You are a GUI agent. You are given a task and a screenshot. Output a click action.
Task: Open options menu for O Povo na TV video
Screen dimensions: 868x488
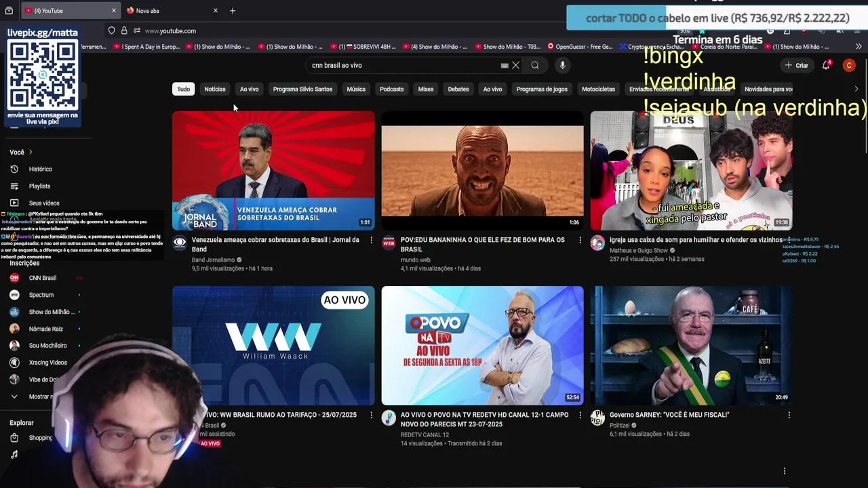[x=580, y=415]
